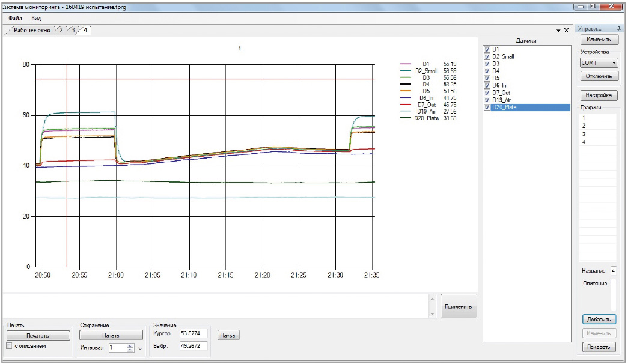Switch to tab 3 of the chart area
The width and height of the screenshot is (628, 364).
[x=73, y=30]
